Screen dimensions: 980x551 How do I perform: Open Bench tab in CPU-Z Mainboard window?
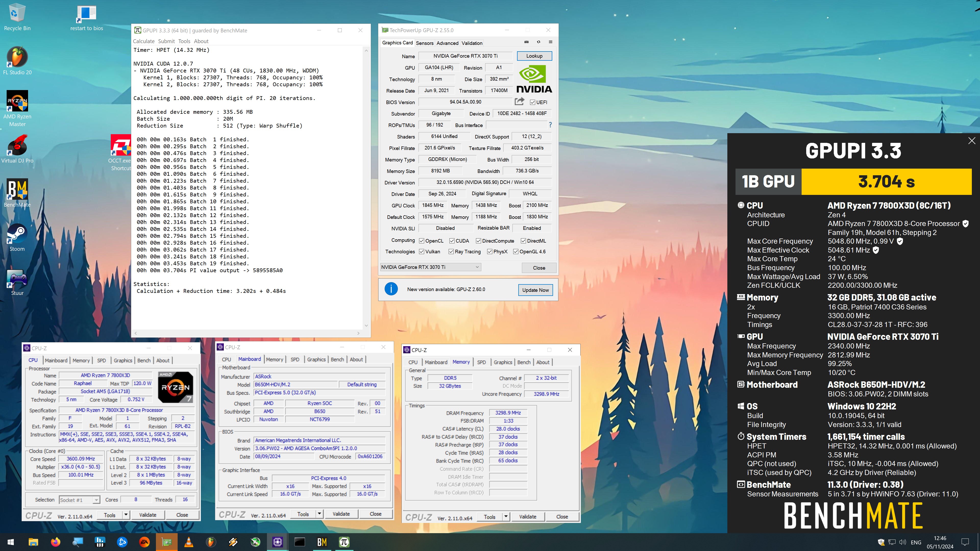pos(337,359)
